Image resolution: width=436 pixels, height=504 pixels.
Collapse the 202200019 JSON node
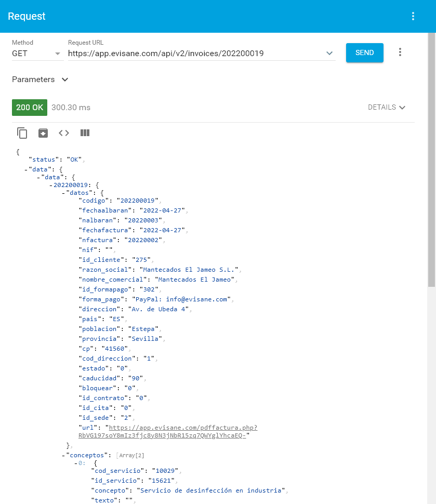pyautogui.click(x=51, y=184)
